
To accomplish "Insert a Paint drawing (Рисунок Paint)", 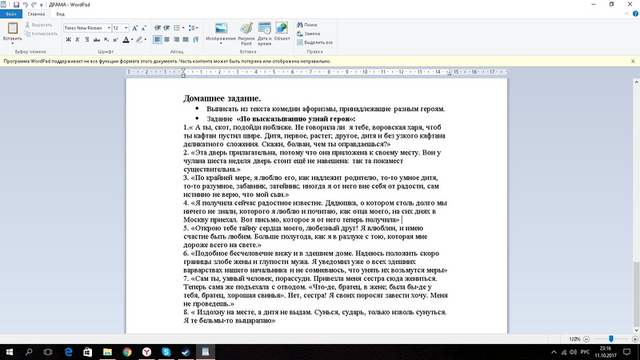I will tap(246, 33).
